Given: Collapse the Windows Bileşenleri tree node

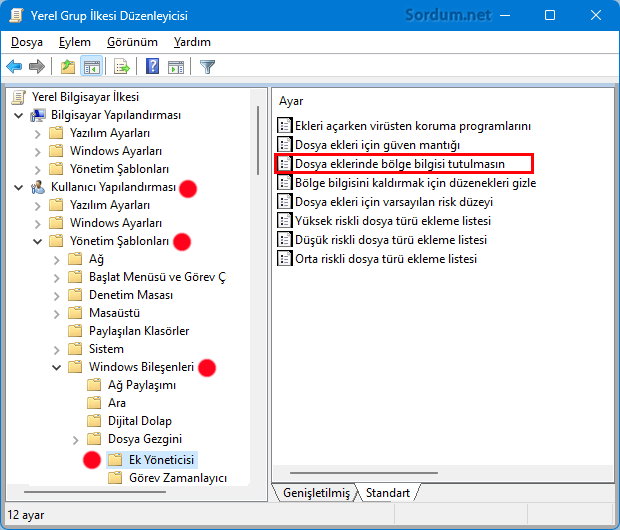Looking at the screenshot, I should [x=57, y=367].
